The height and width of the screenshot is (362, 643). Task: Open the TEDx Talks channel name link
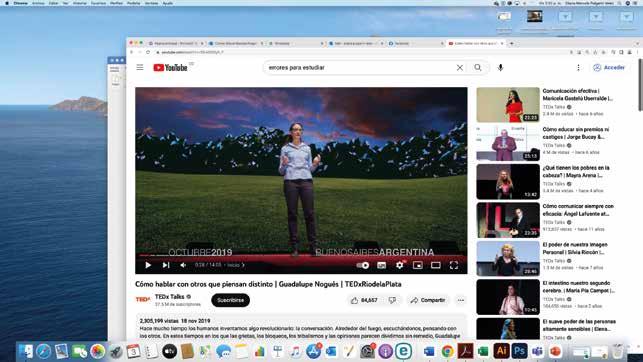[169, 297]
